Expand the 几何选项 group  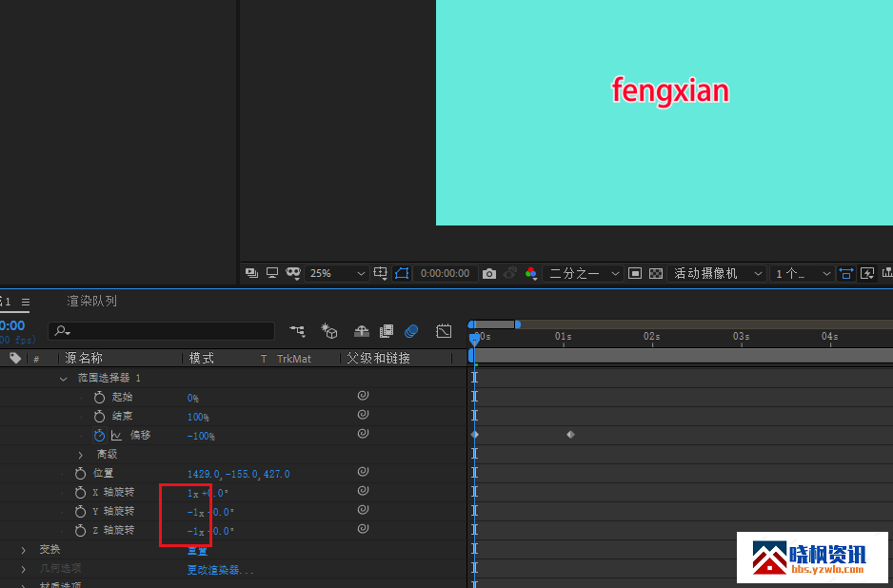(24, 569)
